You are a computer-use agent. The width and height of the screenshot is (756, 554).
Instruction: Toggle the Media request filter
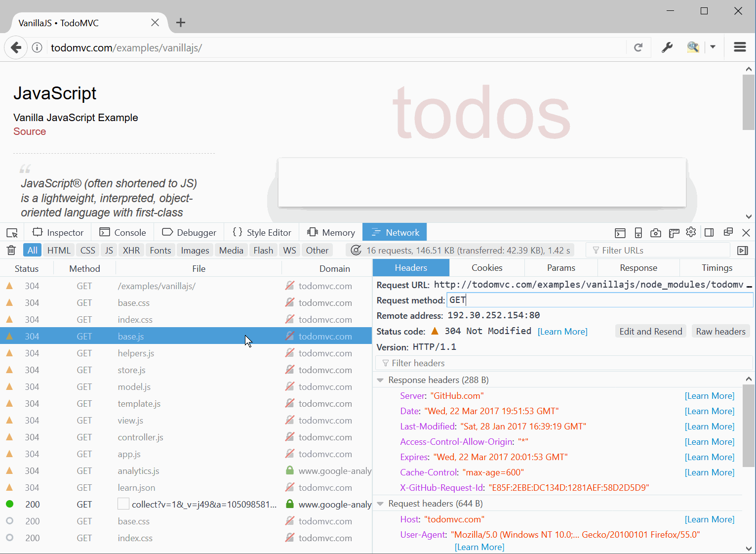point(231,251)
